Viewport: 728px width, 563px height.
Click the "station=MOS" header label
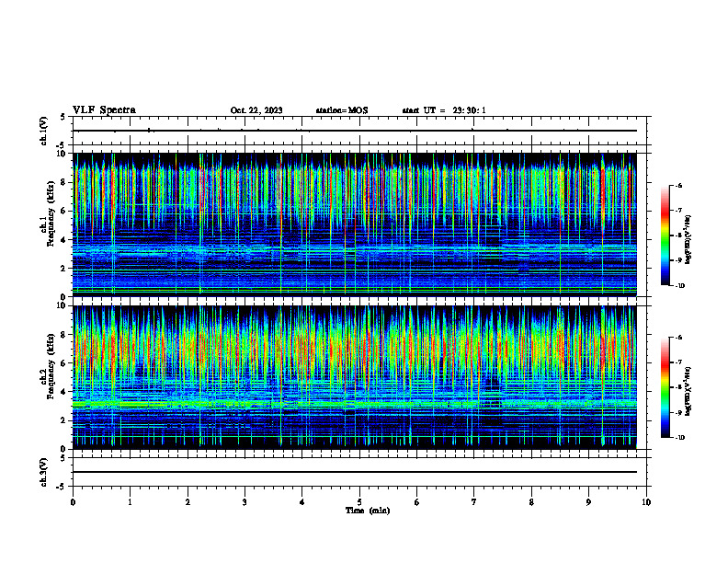pyautogui.click(x=342, y=110)
